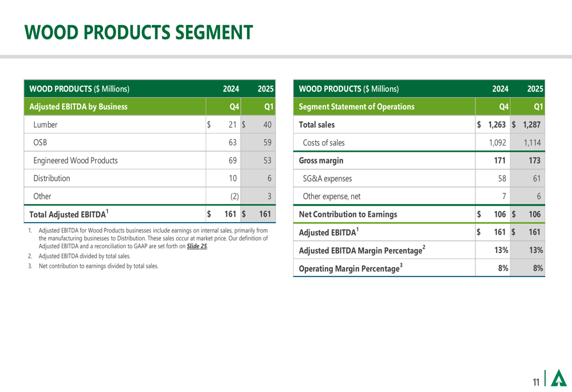572x392 pixels.
Task: Open the Slide 25 hyperlink in footnote
Action: point(197,247)
